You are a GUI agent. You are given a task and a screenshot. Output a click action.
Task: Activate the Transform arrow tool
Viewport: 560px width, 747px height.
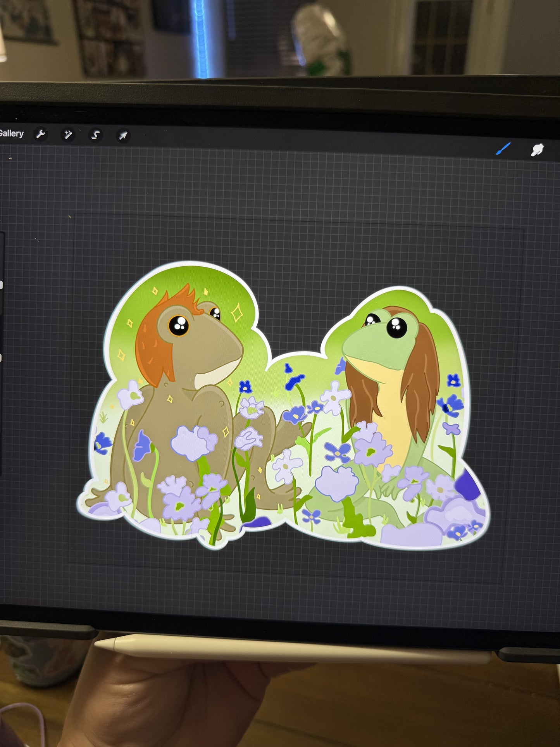[123, 136]
